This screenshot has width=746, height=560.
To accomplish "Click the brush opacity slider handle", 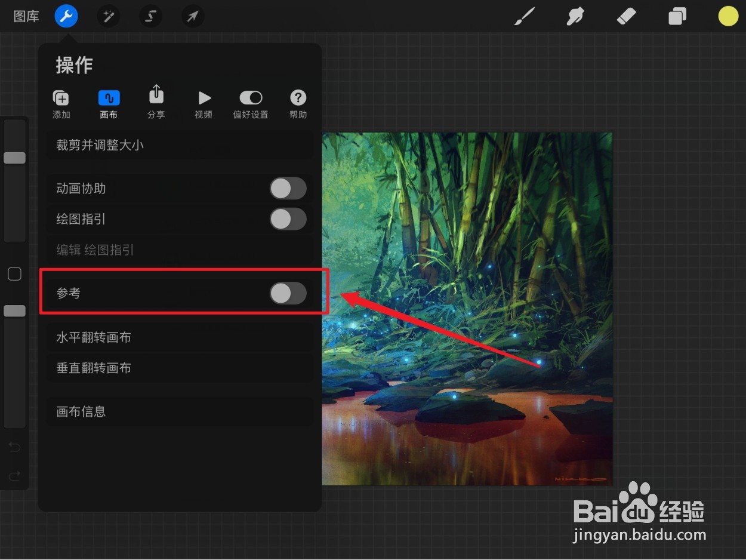I will tap(14, 310).
